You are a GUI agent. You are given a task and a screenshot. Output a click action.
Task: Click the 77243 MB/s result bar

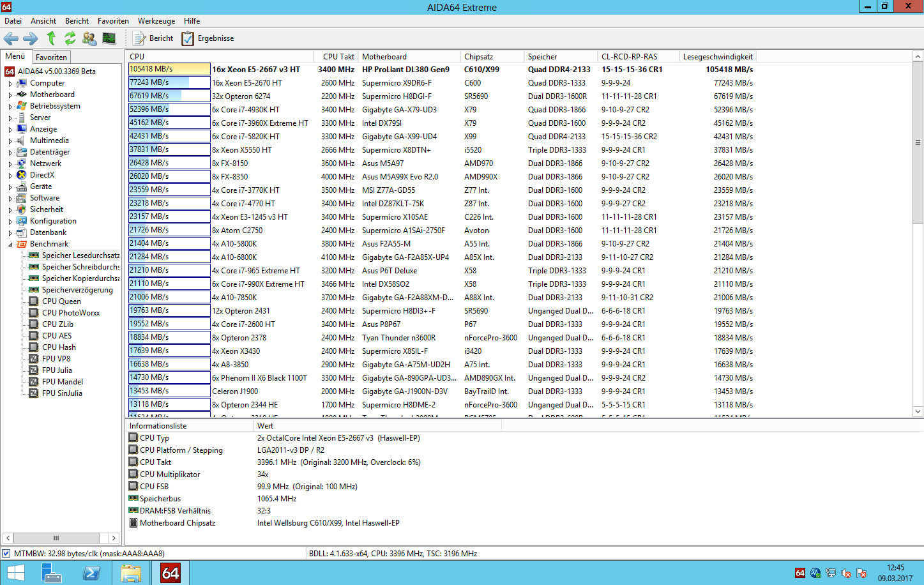[169, 82]
